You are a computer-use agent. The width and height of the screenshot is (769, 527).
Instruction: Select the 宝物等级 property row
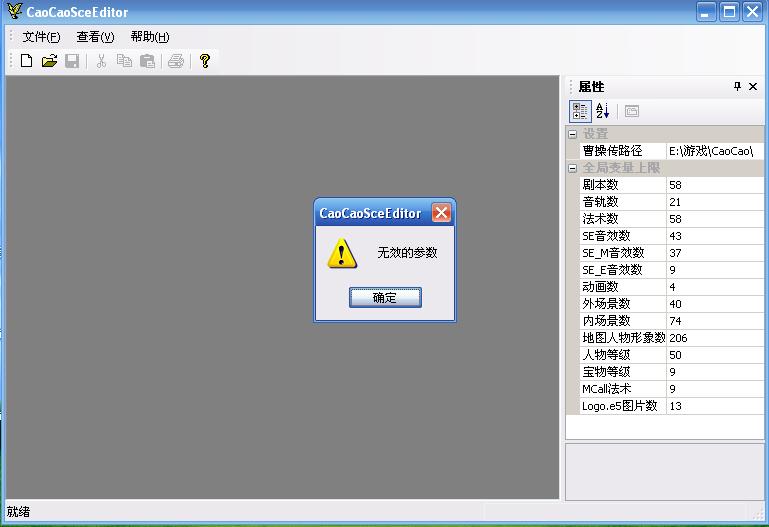(x=671, y=372)
